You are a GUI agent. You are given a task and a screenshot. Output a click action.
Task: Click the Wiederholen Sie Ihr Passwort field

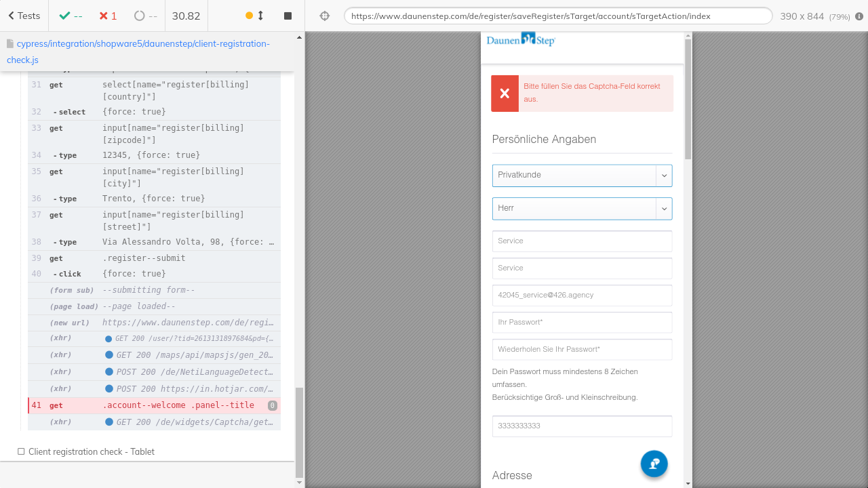click(x=582, y=350)
